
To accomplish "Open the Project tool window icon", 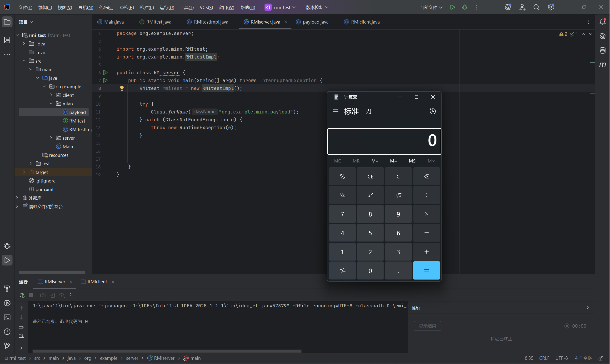I will click(7, 22).
